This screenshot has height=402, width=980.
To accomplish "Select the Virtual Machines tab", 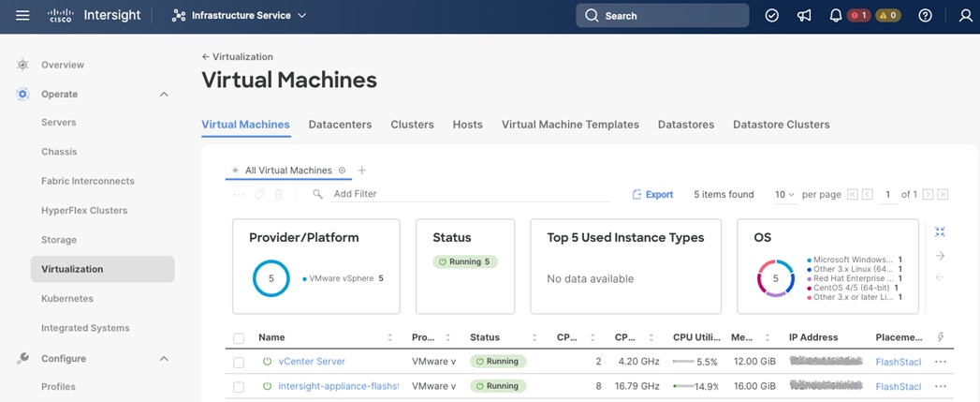I will tap(245, 125).
